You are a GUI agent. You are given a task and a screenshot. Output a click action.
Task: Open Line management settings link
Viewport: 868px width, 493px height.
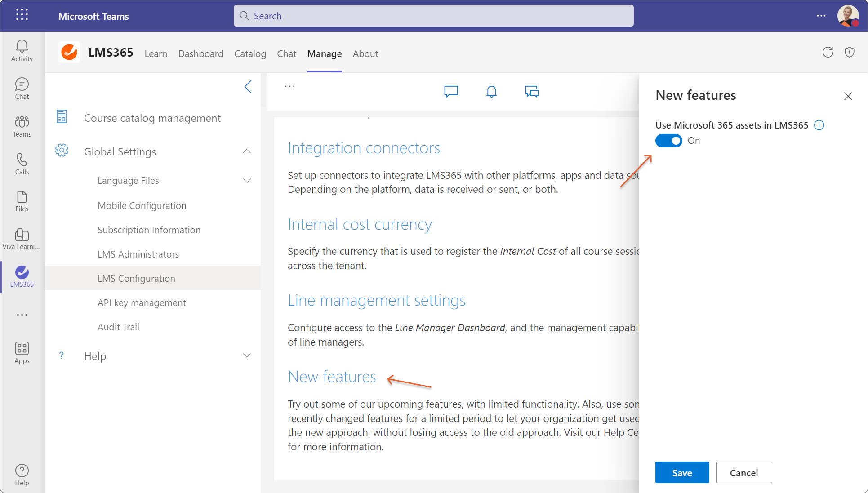point(376,300)
